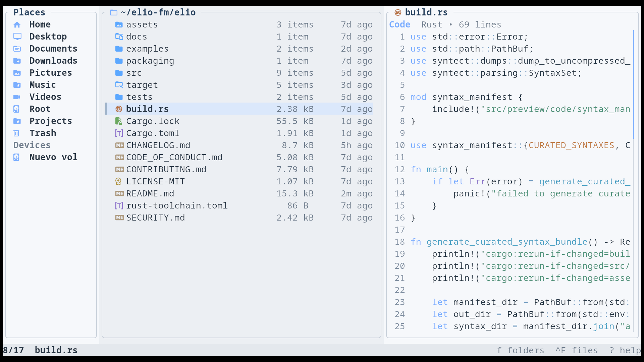Viewport: 644px width, 362px height.
Task: Click the Desktop monitor icon
Action: tap(17, 37)
